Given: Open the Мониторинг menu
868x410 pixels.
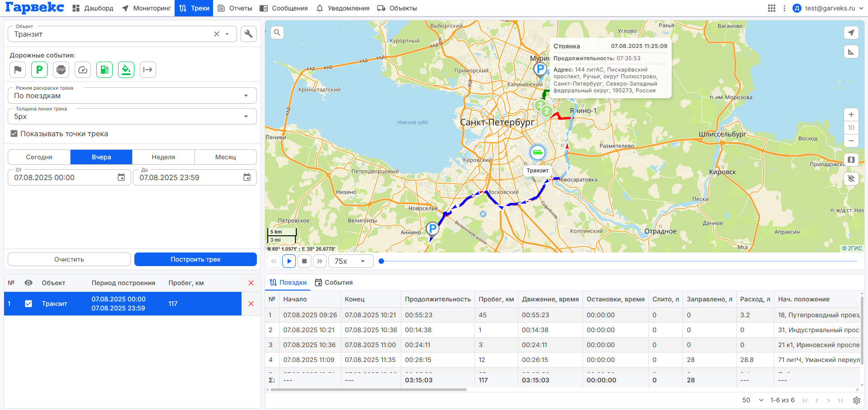Looking at the screenshot, I should (x=146, y=8).
